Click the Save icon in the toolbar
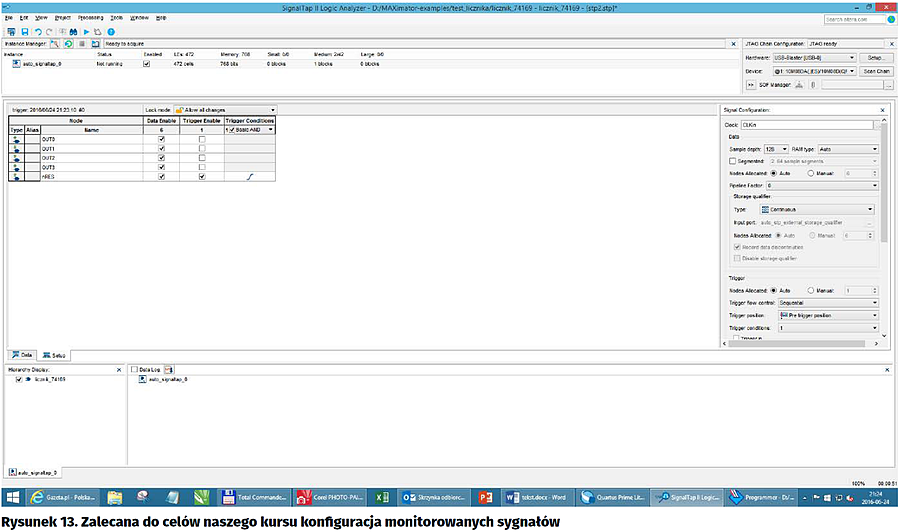Image resolution: width=900 pixels, height=532 pixels. tap(23, 32)
